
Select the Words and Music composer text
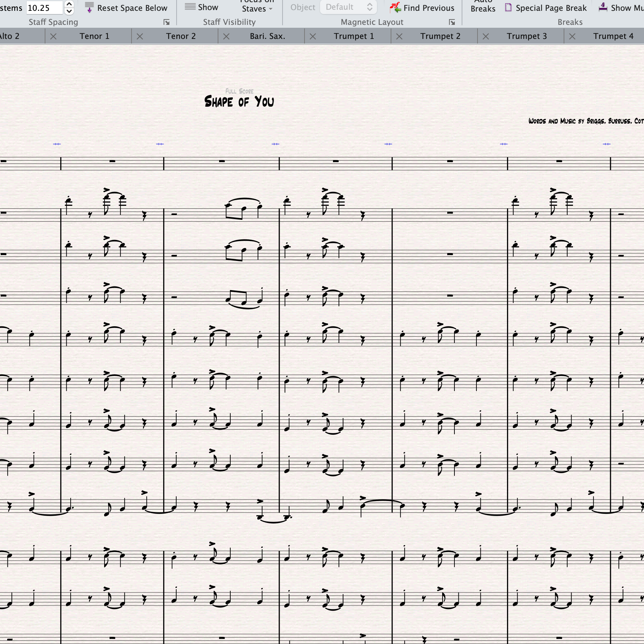coord(586,121)
